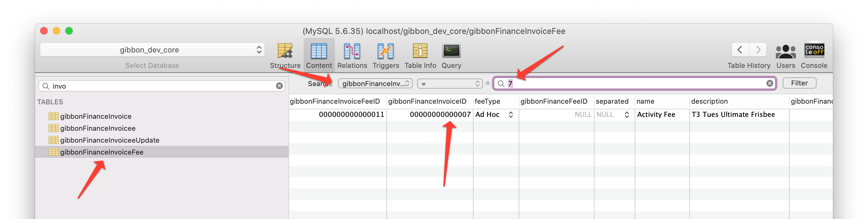Viewport: 868px width, 219px height.
Task: Select the gibbonFinanceFeeID NULL cell
Action: tap(556, 115)
